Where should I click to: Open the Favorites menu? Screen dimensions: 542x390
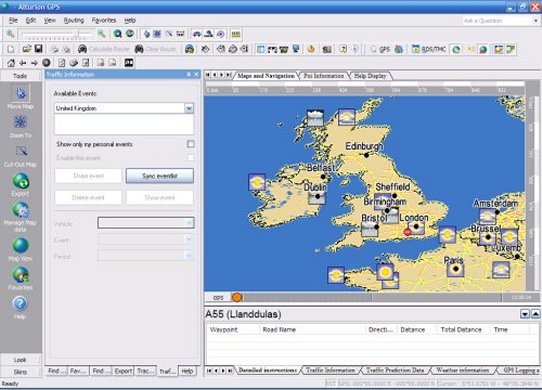pos(104,20)
